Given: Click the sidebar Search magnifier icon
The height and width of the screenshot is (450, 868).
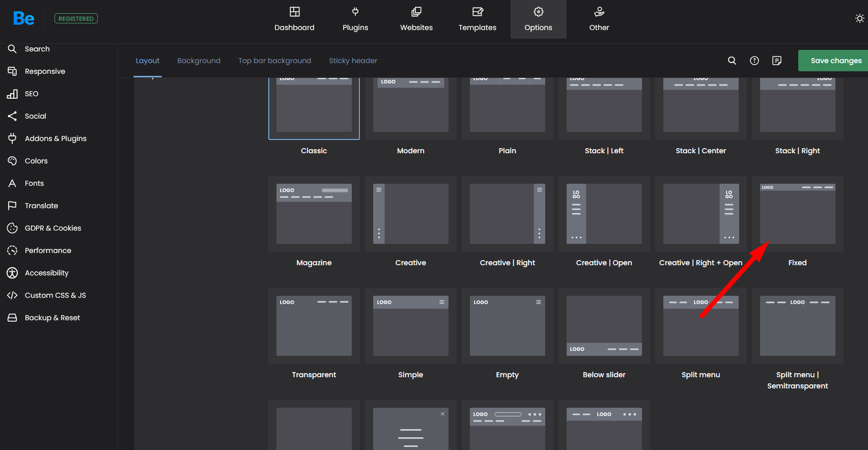Looking at the screenshot, I should pos(12,49).
